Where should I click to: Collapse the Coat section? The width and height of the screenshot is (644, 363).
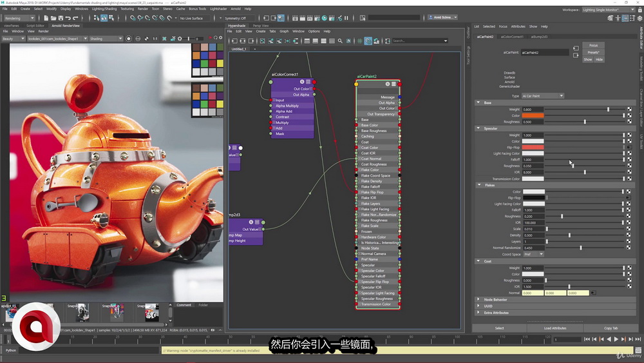click(478, 261)
